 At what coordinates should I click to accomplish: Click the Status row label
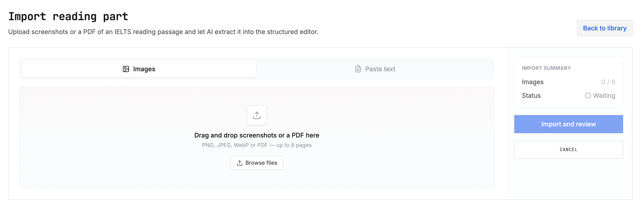[531, 96]
